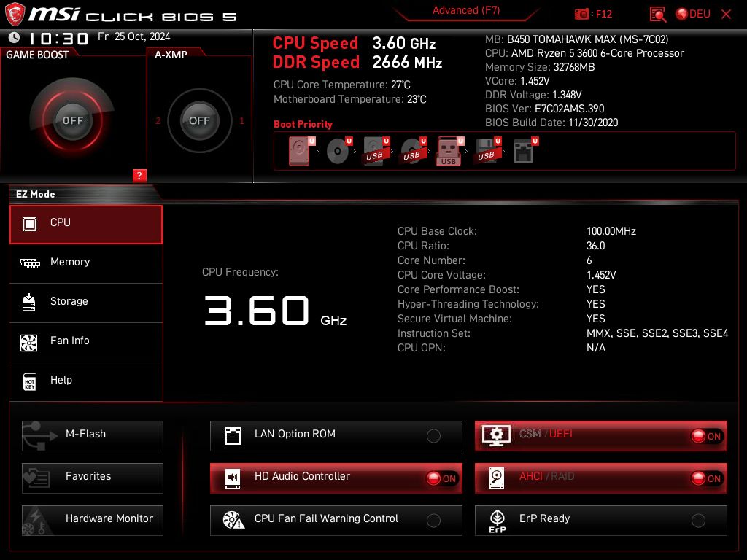Enable ErP Ready power saving
Screen dimensions: 747x560
click(699, 519)
